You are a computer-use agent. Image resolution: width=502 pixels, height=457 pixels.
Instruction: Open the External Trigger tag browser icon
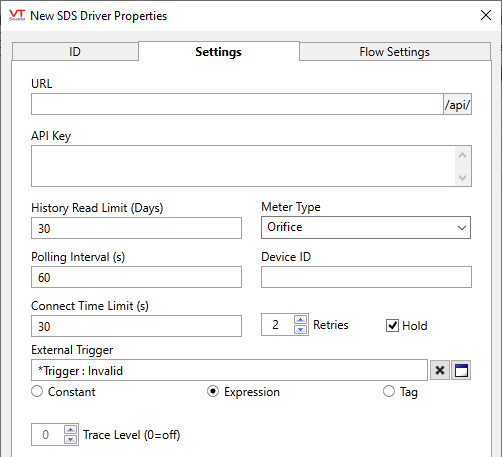461,370
